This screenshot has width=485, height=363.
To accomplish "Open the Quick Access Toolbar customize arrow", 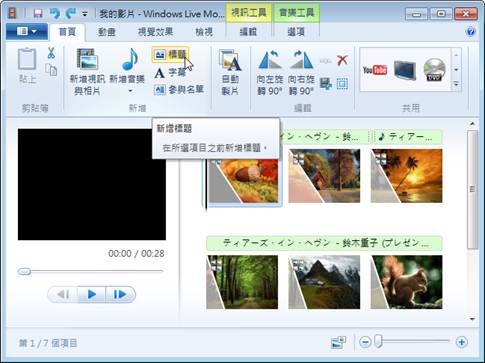I will point(85,14).
